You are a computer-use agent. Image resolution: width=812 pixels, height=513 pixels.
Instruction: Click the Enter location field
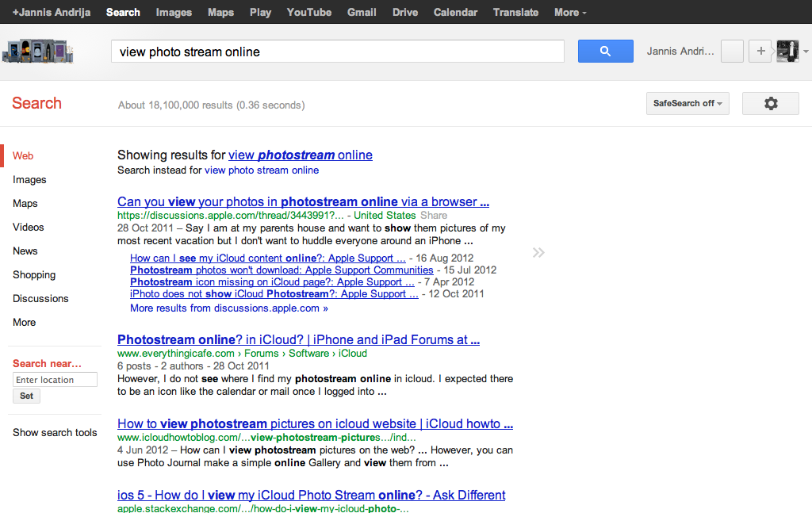[55, 380]
